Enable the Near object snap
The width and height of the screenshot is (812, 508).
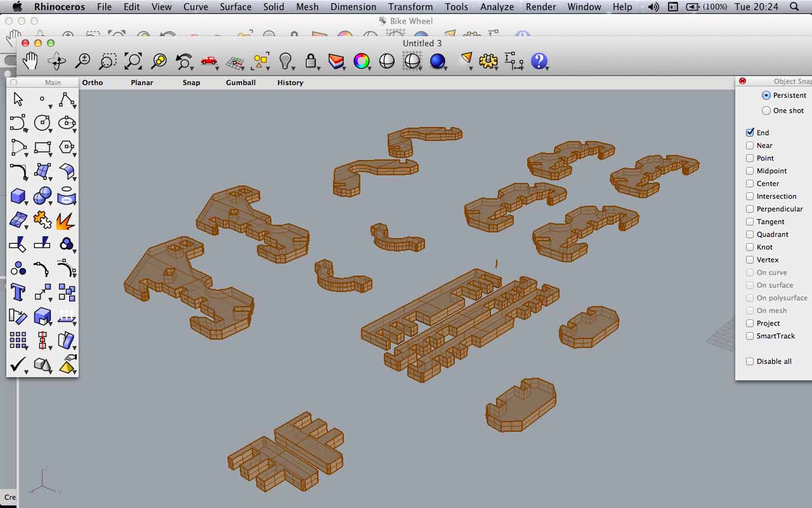tap(750, 145)
